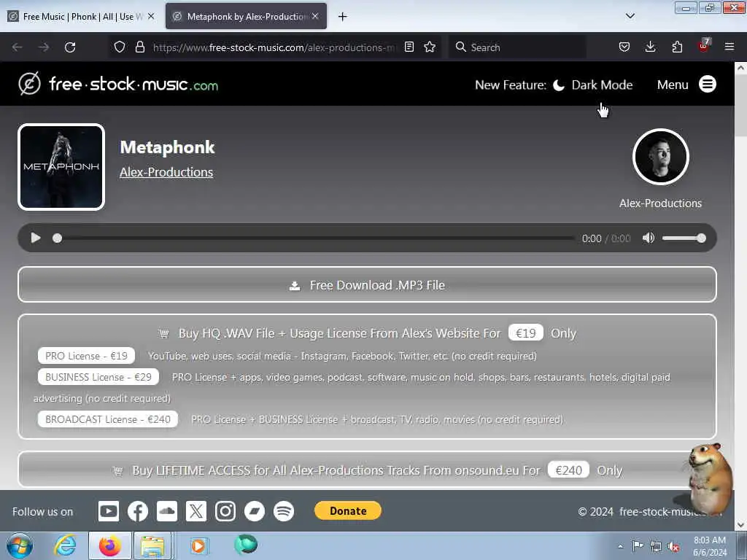Go forward to the next page
The height and width of the screenshot is (560, 747).
click(x=44, y=47)
